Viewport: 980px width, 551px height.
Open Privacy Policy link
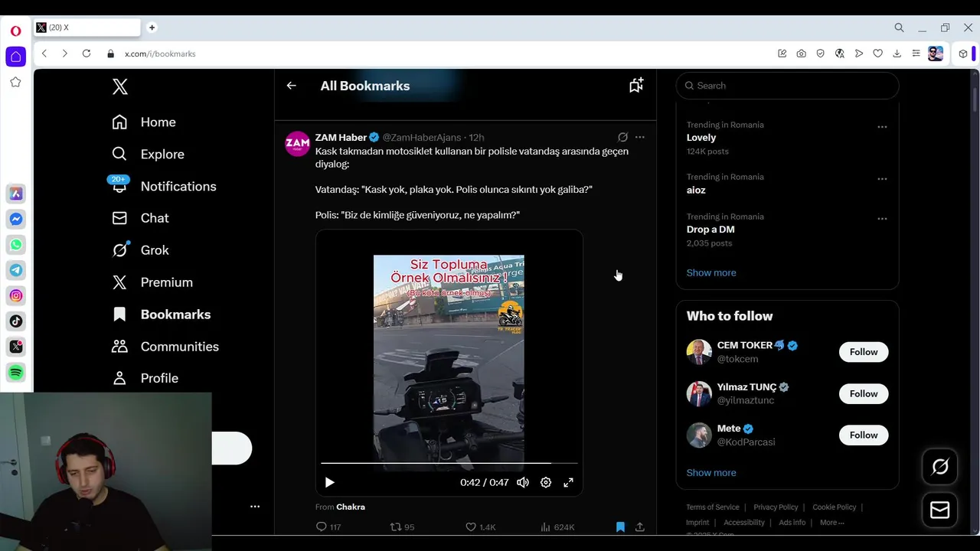(776, 507)
